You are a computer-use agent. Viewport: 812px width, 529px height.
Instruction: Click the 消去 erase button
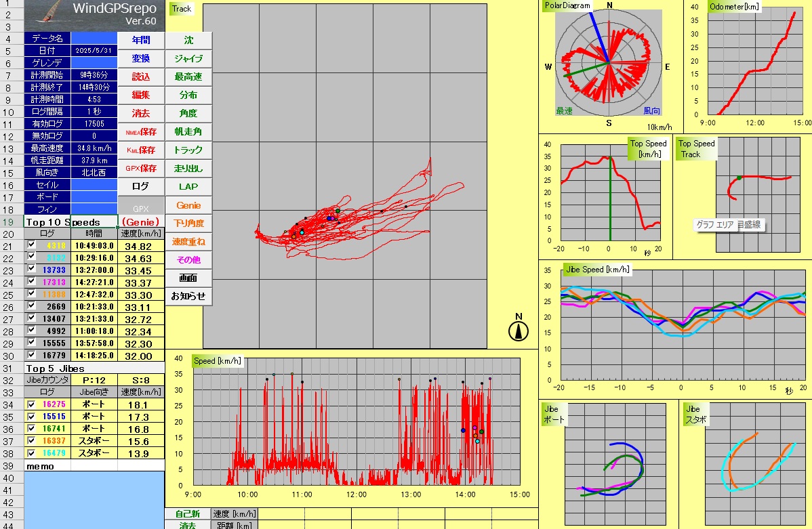click(x=141, y=113)
